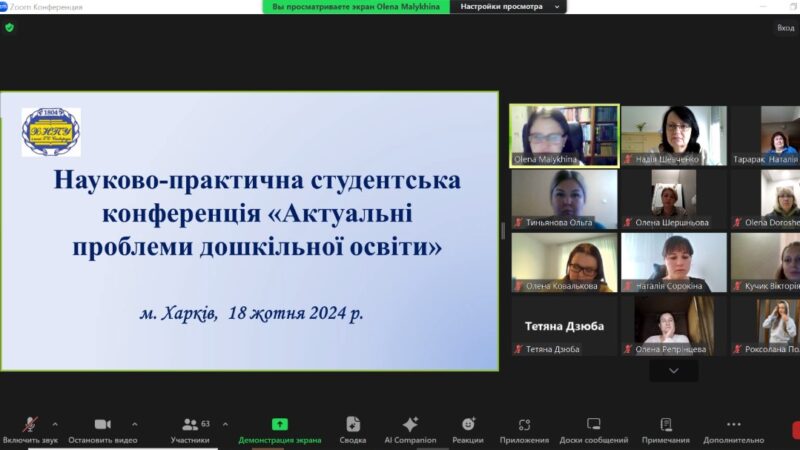Open the Участники participants panel
Viewport: 800px width, 450px height.
190,430
